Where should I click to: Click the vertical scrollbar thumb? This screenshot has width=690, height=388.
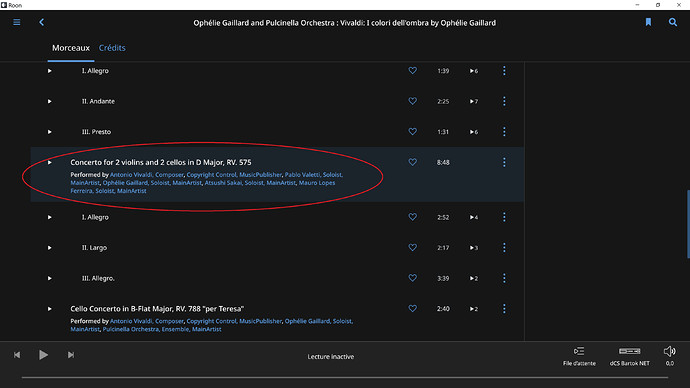click(688, 224)
